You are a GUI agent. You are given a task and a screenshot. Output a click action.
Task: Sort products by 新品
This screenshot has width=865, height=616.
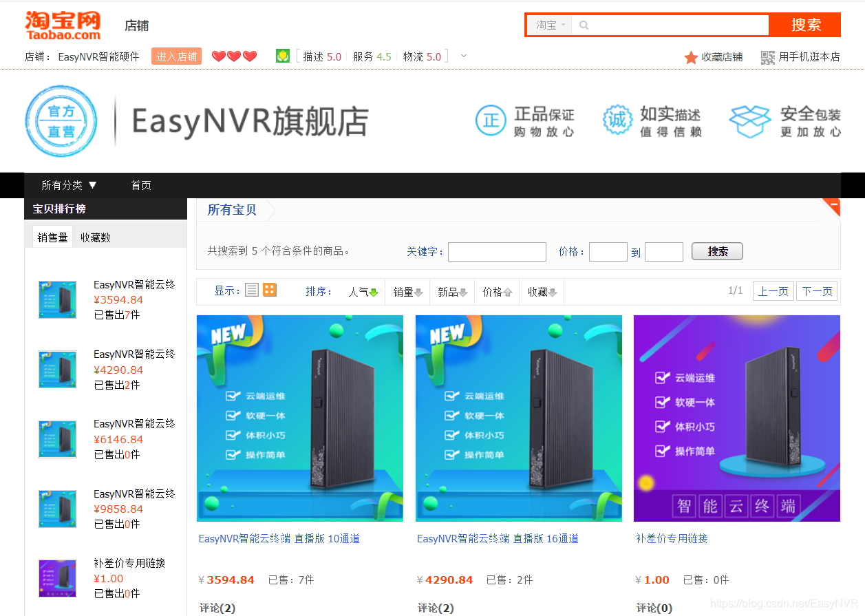[x=452, y=292]
